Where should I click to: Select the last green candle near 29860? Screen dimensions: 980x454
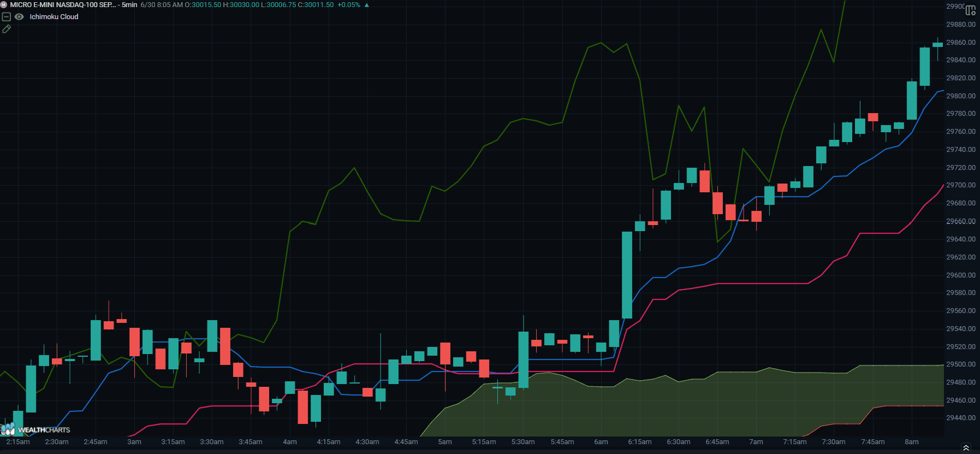(937, 45)
